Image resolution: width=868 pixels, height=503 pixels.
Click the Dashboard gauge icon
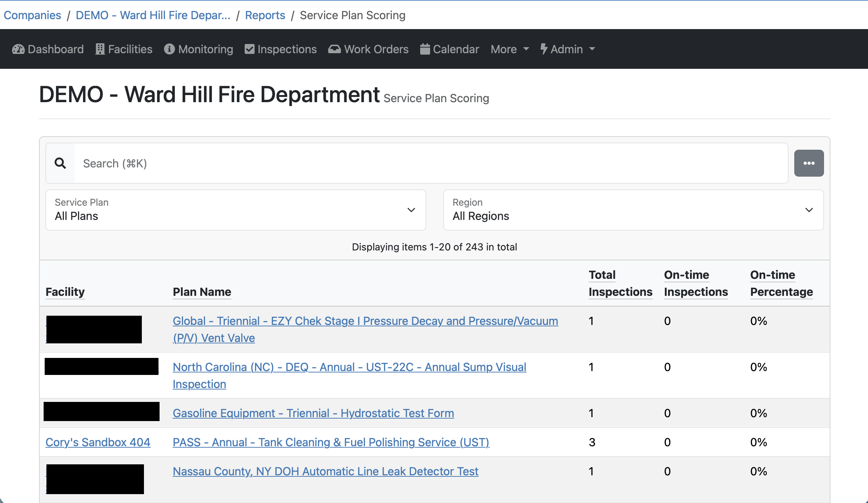pyautogui.click(x=18, y=49)
